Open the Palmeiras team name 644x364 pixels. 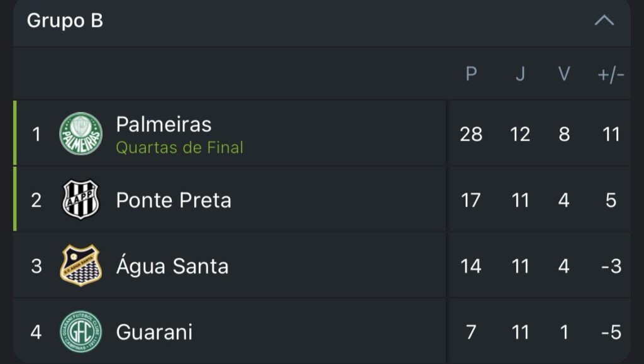pyautogui.click(x=164, y=124)
